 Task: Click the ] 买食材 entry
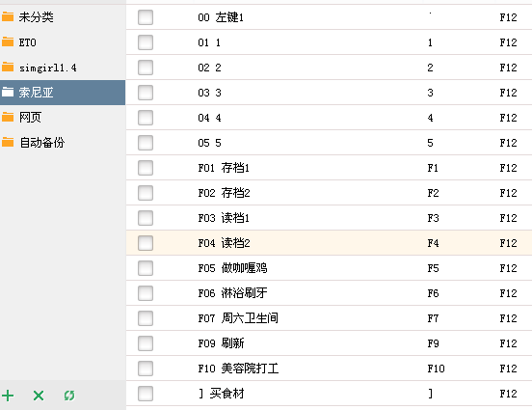tap(222, 394)
